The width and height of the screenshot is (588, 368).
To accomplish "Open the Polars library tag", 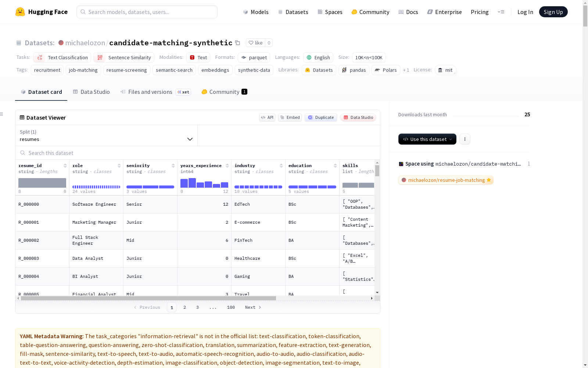I will [386, 70].
